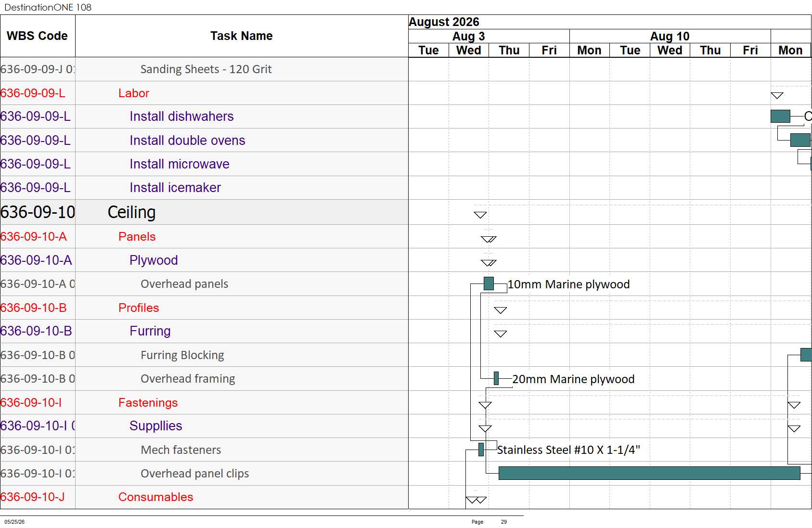Select the Install microwave task

[x=180, y=164]
